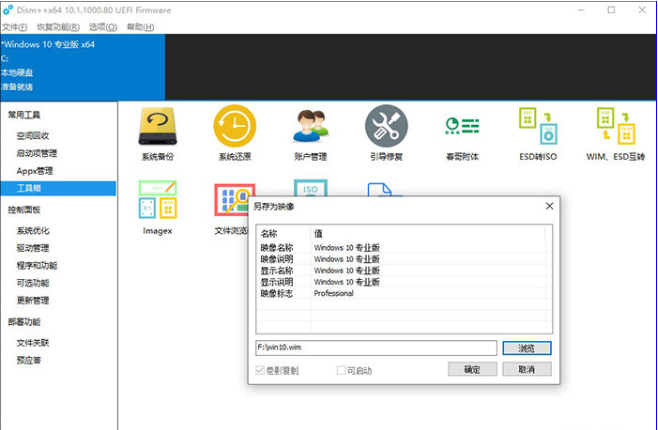Open the 文件(F) menu

15,27
